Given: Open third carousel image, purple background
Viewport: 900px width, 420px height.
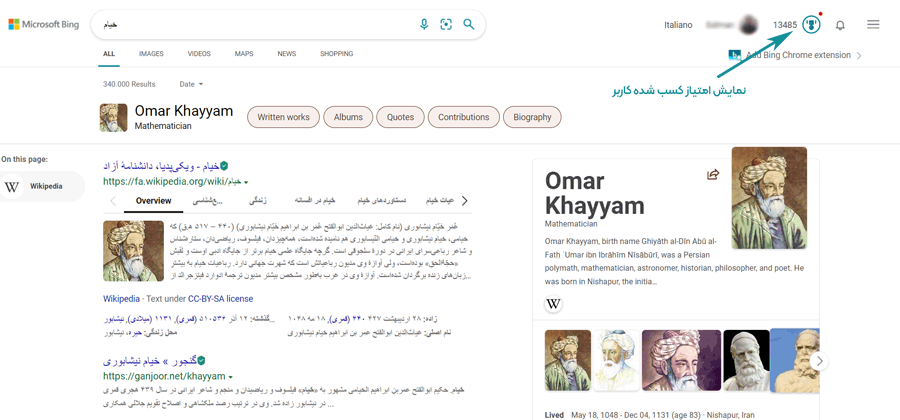Looking at the screenshot, I should (x=681, y=360).
